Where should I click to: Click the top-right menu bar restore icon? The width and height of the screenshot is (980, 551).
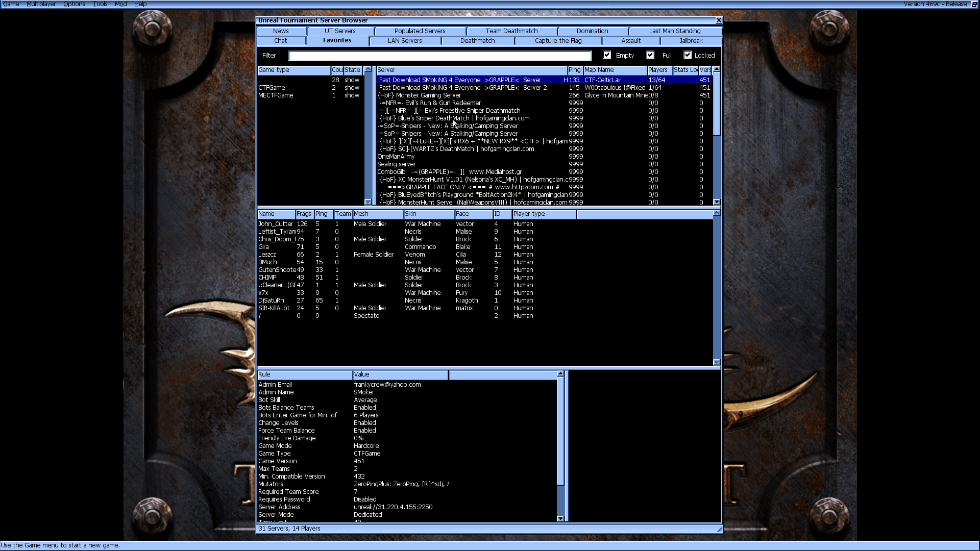pos(974,4)
